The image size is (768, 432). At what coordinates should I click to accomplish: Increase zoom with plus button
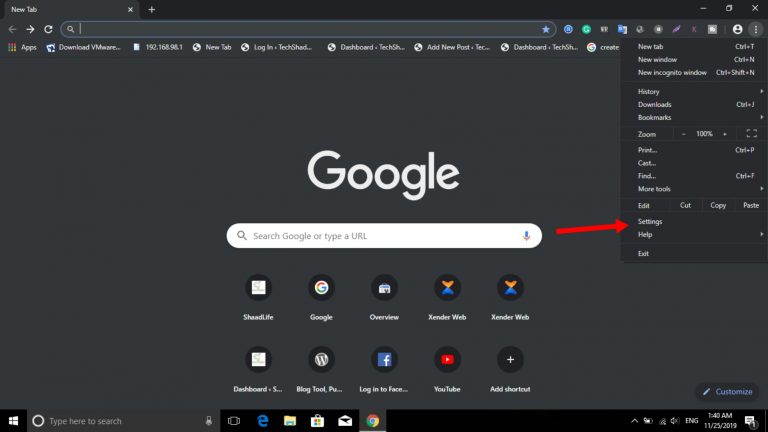point(725,134)
